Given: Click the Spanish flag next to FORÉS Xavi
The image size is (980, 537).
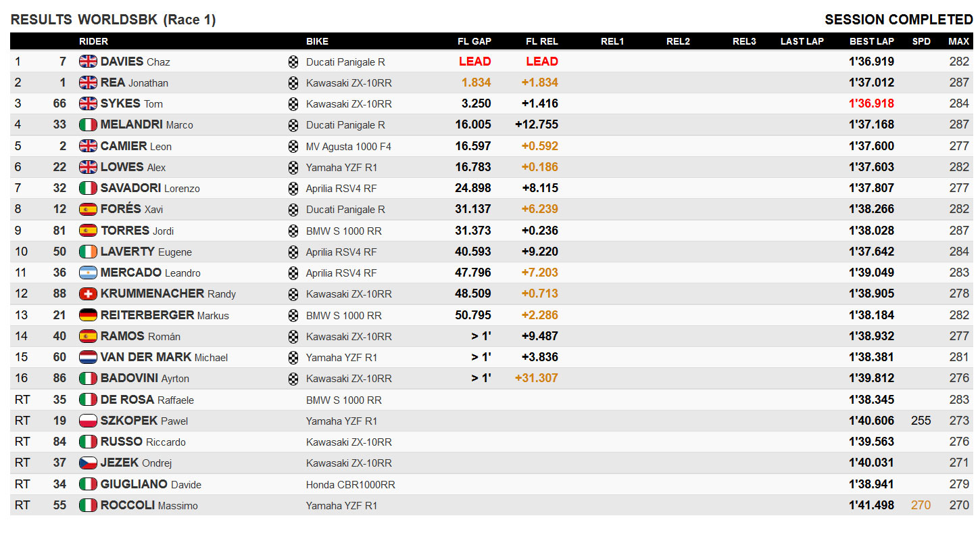Looking at the screenshot, I should 88,209.
